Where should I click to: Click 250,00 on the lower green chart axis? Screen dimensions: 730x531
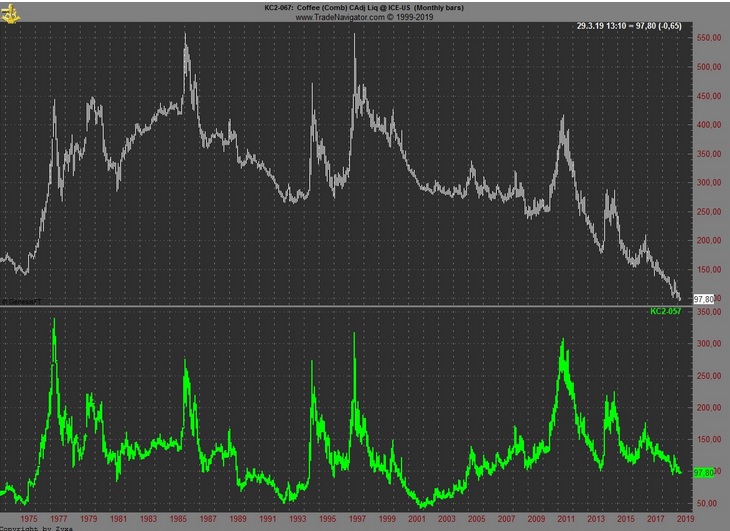point(709,376)
